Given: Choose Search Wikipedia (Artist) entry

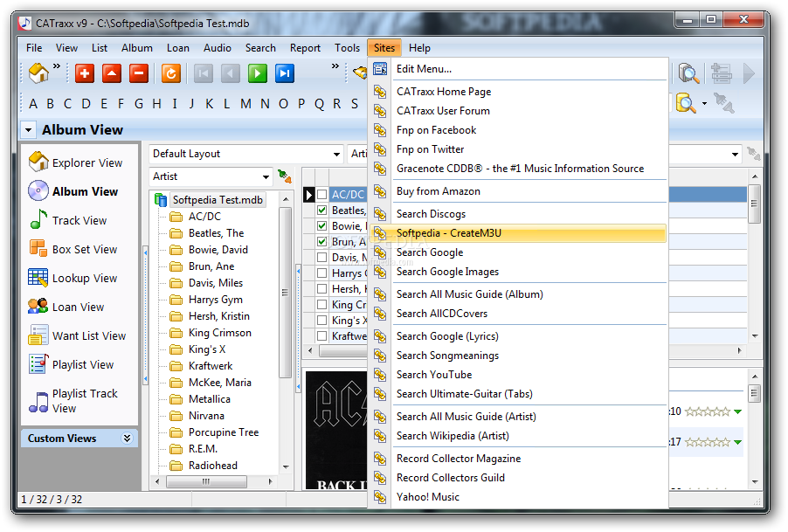Looking at the screenshot, I should tap(518, 436).
